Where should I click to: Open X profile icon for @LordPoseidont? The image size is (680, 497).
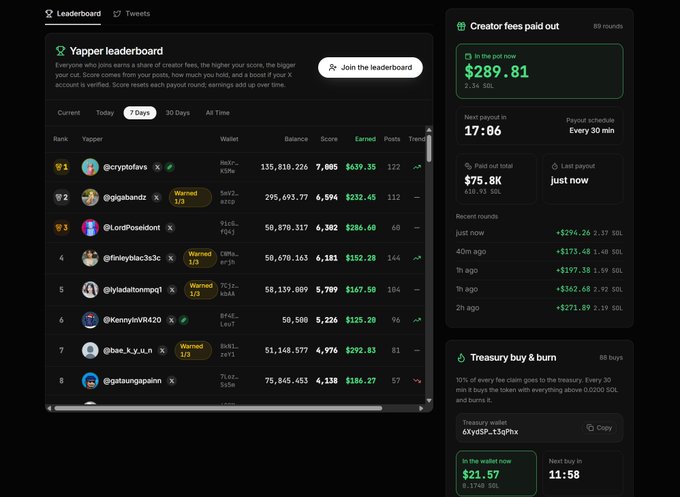click(x=170, y=228)
